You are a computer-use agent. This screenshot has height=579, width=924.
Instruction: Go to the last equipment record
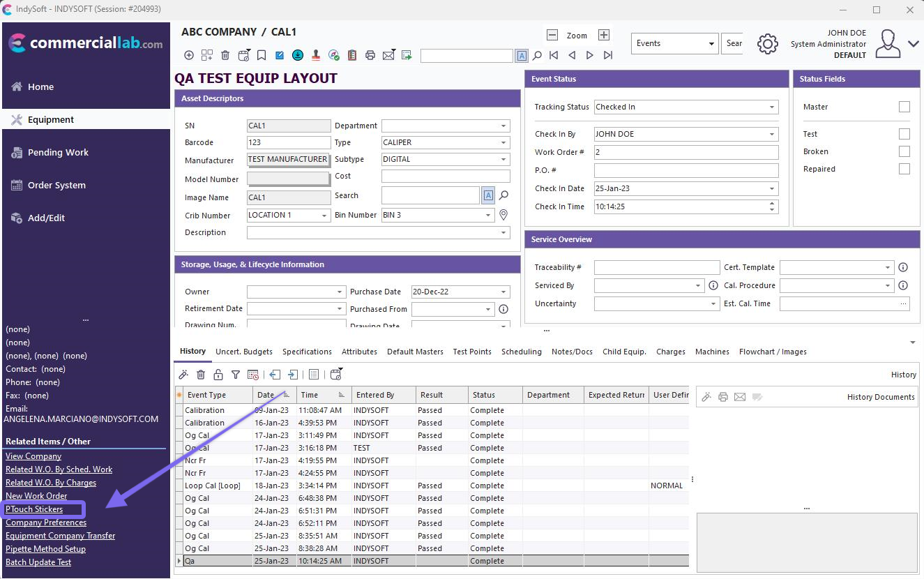click(x=608, y=55)
